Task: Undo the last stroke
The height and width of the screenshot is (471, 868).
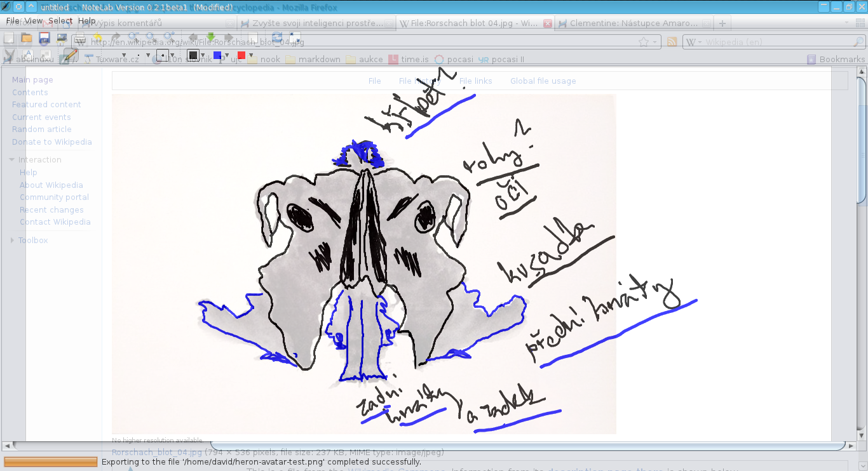Action: coord(97,38)
